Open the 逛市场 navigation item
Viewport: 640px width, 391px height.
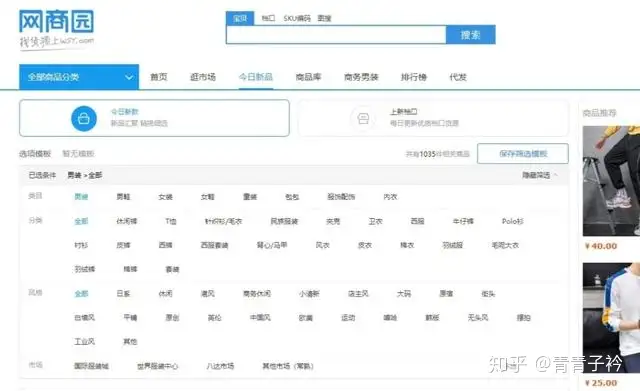(203, 77)
